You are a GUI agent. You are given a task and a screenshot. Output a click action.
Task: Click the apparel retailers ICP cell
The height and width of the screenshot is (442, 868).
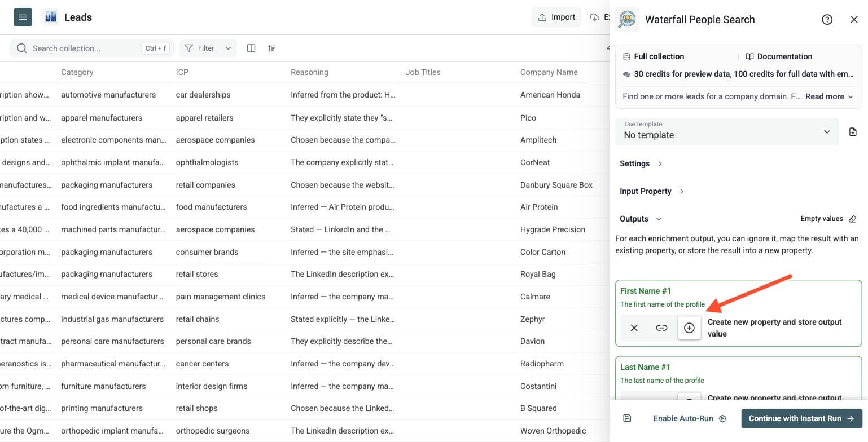(204, 118)
